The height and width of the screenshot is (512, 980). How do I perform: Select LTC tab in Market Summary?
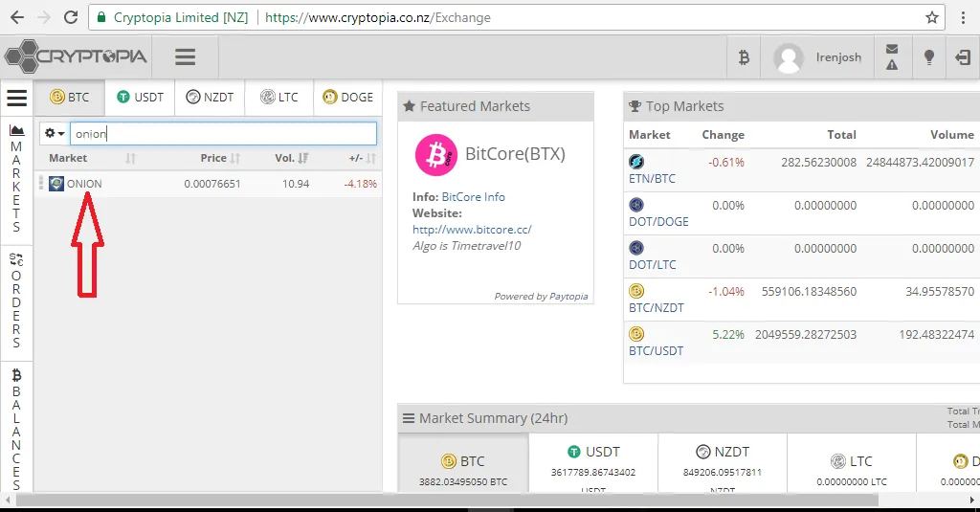coord(852,462)
